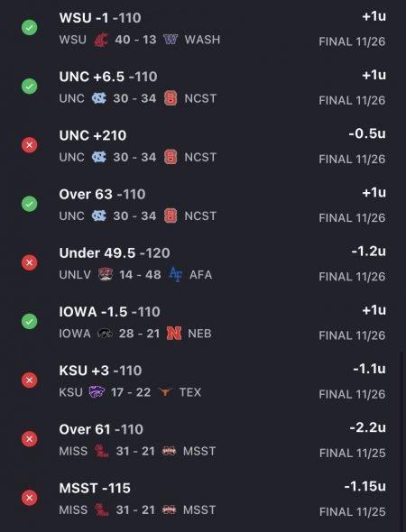Click the Texas Longhorns logo

click(x=165, y=392)
